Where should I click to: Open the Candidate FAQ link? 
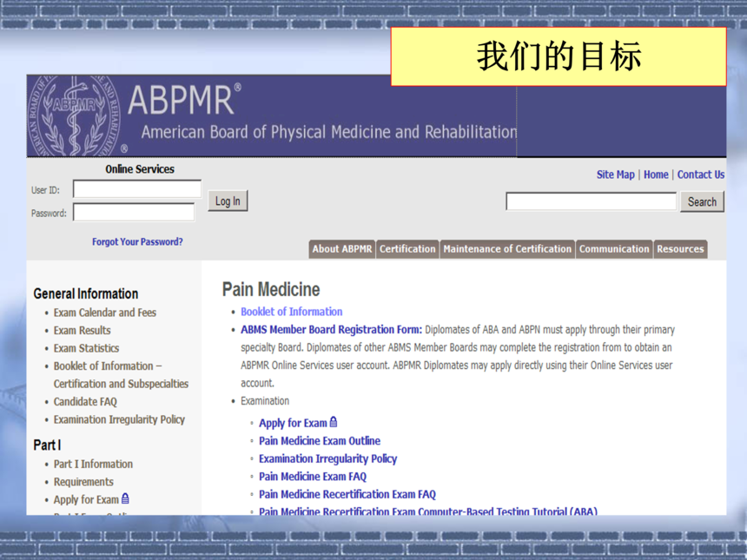tap(85, 402)
